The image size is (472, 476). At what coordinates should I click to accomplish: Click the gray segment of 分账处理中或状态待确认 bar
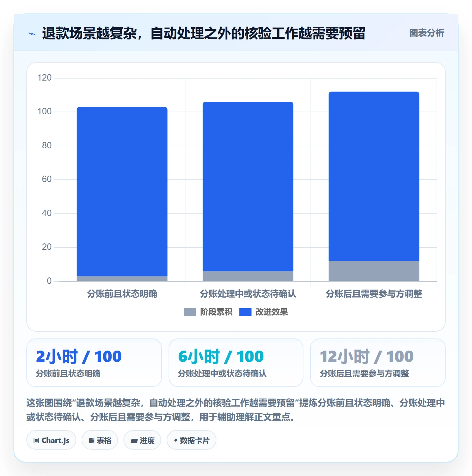tap(248, 276)
